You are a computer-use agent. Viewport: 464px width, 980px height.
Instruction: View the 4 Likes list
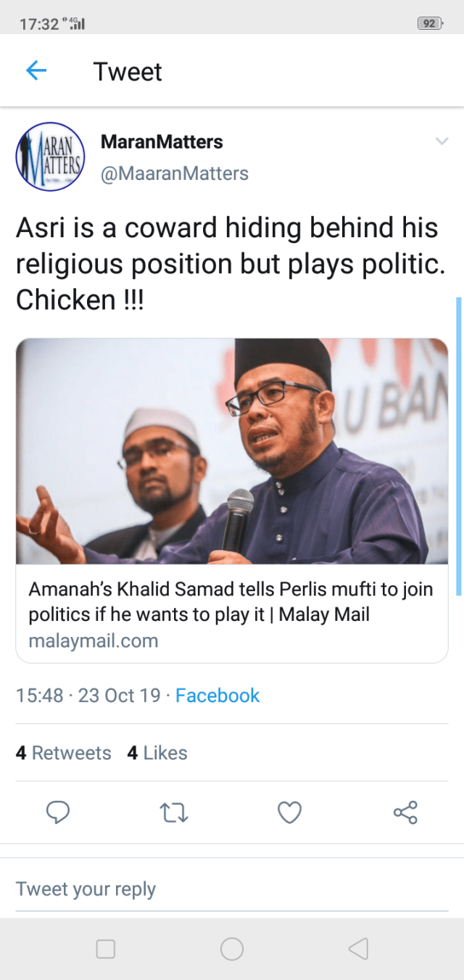point(157,753)
